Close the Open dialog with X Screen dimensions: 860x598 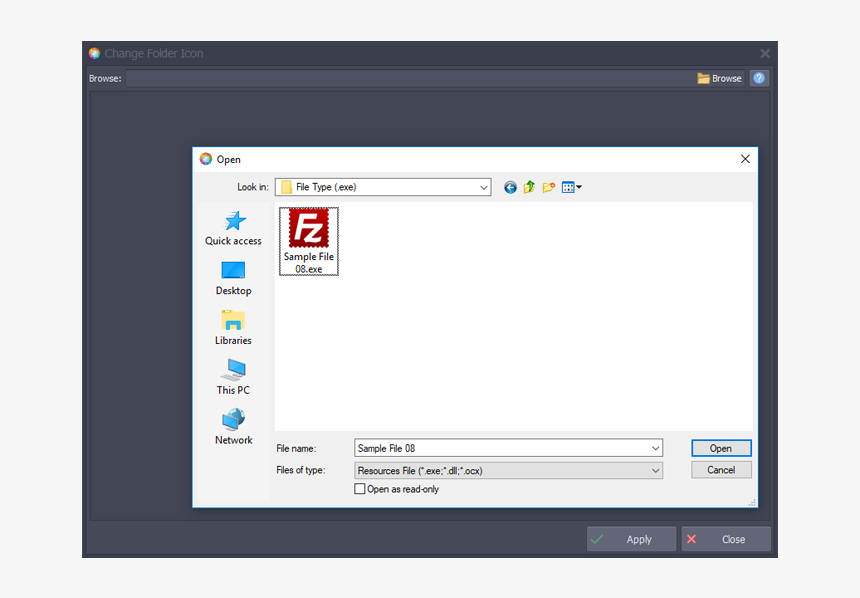tap(745, 159)
